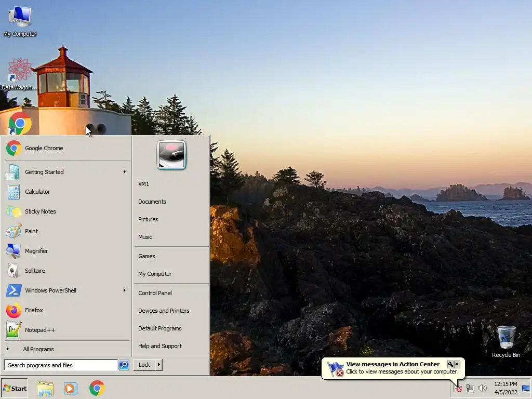Open Google Chrome from the Start menu
The width and height of the screenshot is (532, 399).
tap(67, 148)
